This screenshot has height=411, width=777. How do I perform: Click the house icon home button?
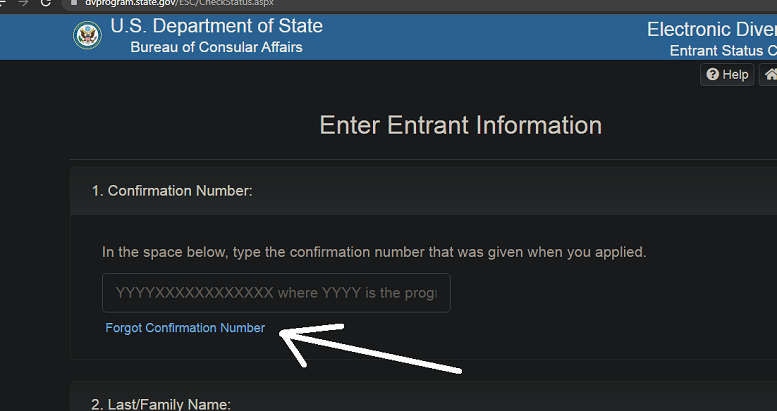771,74
